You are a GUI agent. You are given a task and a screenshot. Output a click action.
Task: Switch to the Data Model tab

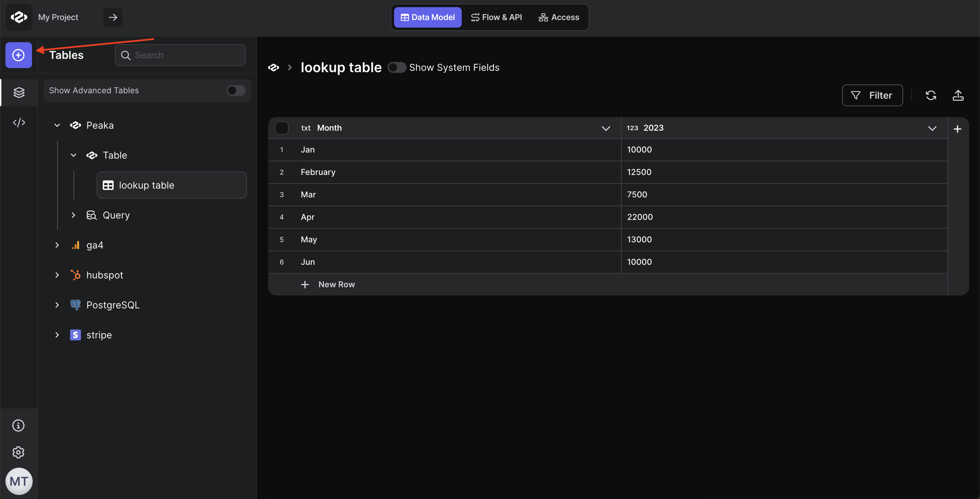pyautogui.click(x=428, y=17)
